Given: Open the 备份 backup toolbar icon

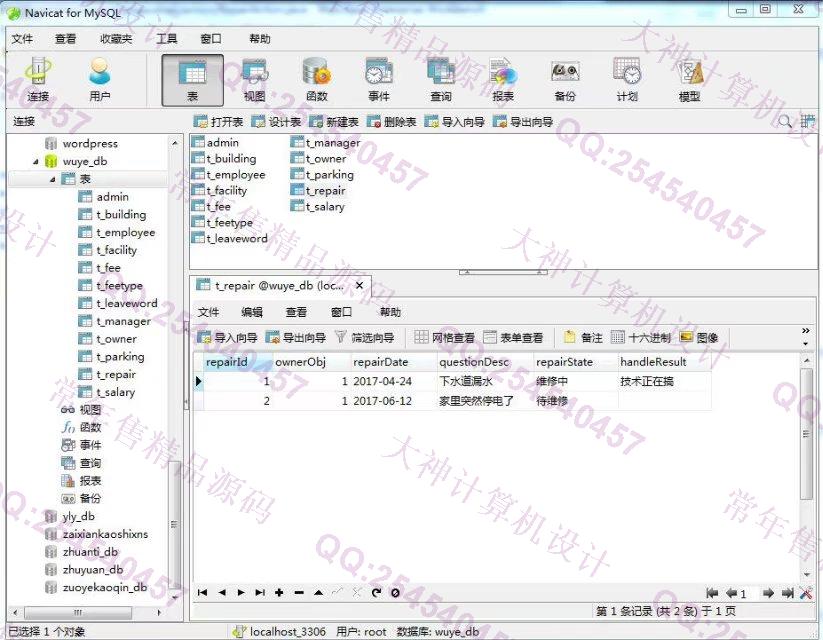Looking at the screenshot, I should (565, 80).
